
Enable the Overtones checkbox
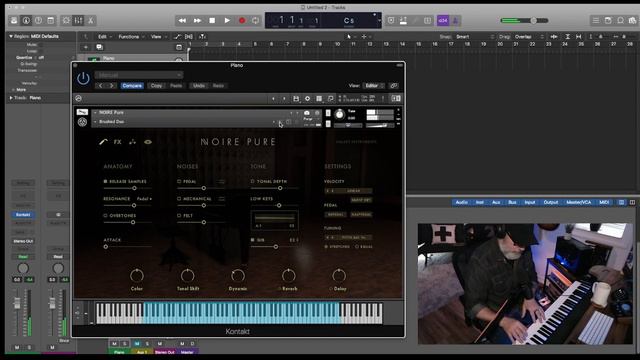(105, 216)
